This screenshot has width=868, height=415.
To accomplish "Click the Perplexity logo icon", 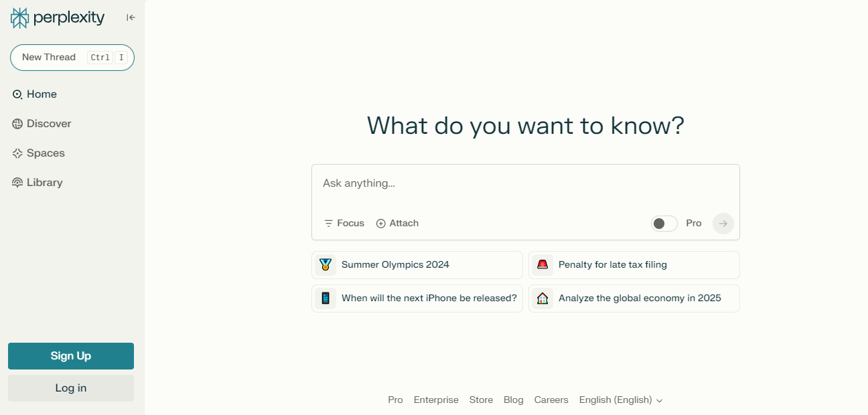I will (20, 18).
